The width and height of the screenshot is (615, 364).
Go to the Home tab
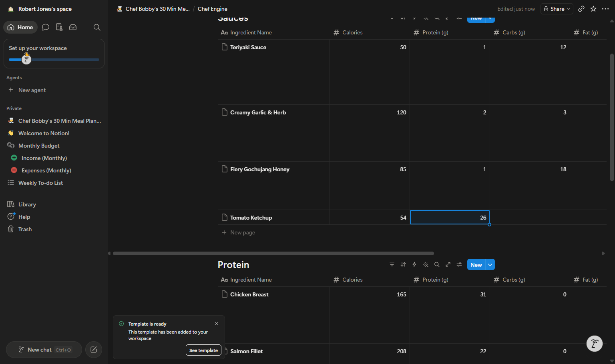click(x=20, y=27)
